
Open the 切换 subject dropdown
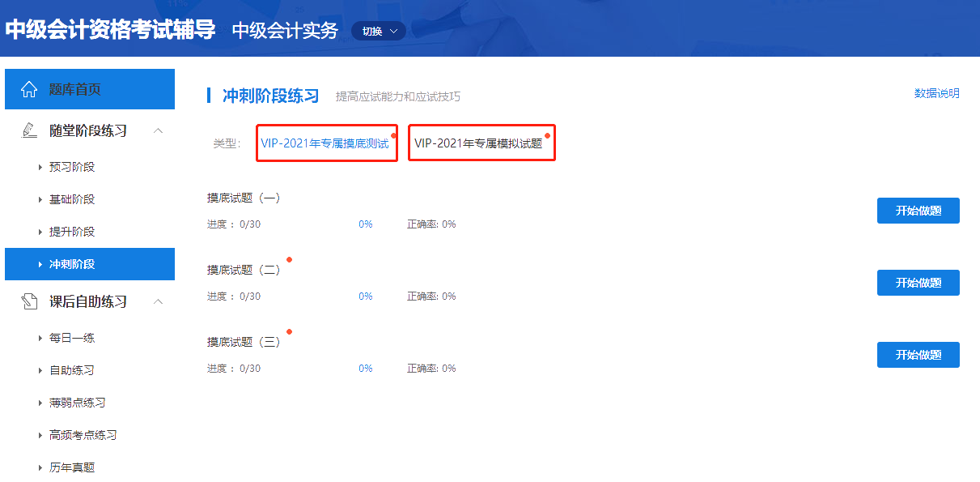coord(378,30)
